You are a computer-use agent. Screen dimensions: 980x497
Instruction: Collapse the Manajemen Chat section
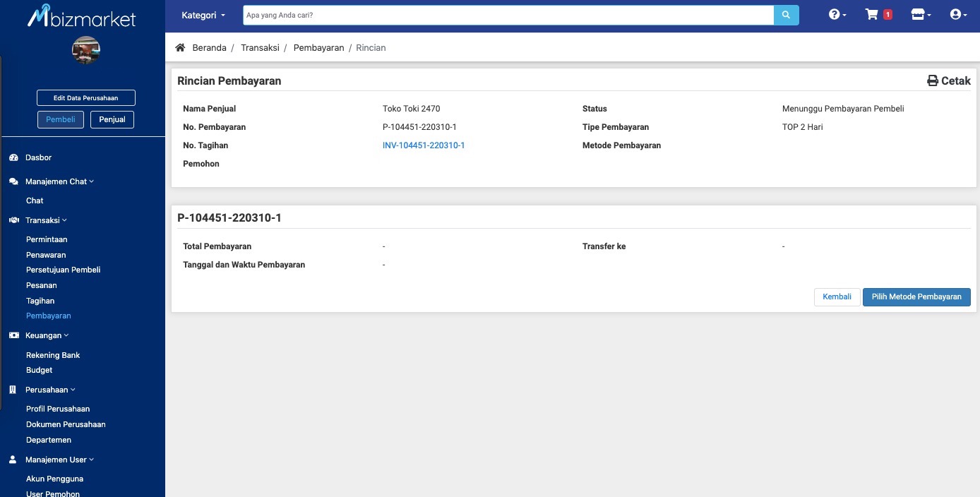pos(59,181)
